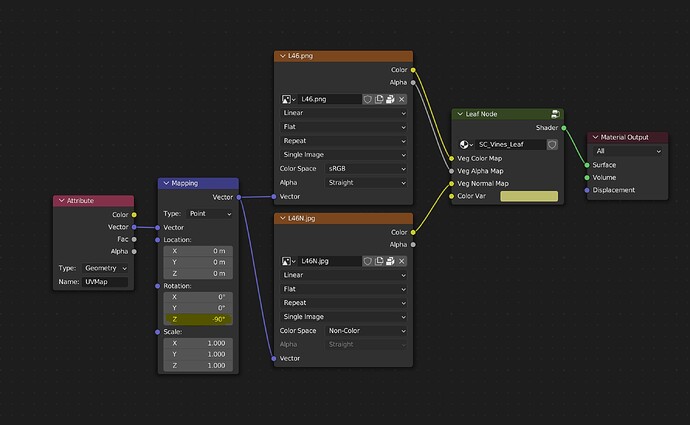This screenshot has width=690, height=425.
Task: Unlink image with X in L46N.jpg node
Action: pyautogui.click(x=402, y=261)
